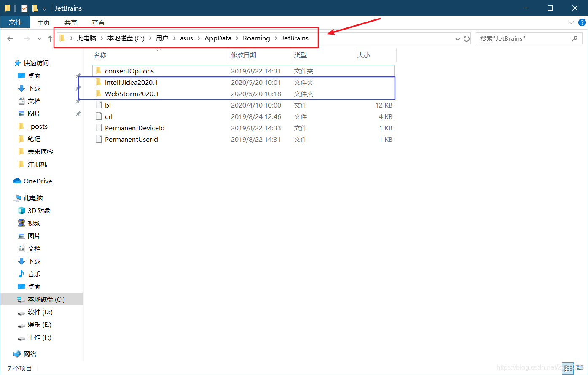Click asus in the address path
This screenshot has width=588, height=375.
coord(186,38)
